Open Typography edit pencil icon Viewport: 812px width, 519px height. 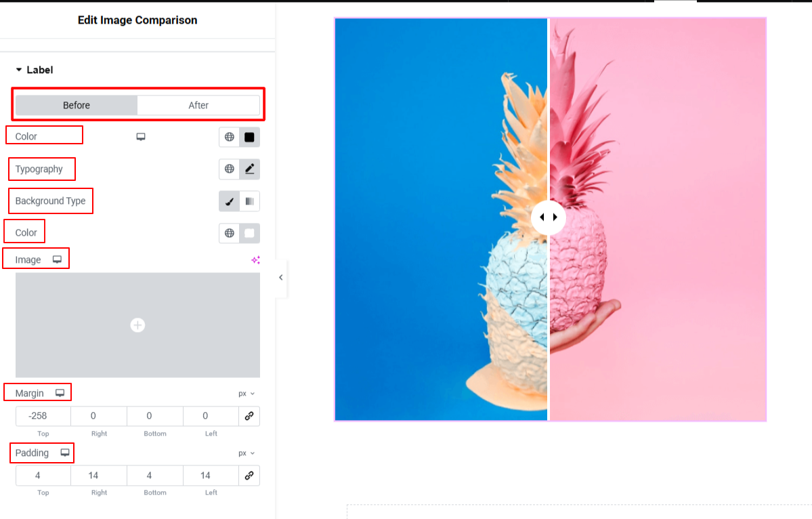point(249,169)
